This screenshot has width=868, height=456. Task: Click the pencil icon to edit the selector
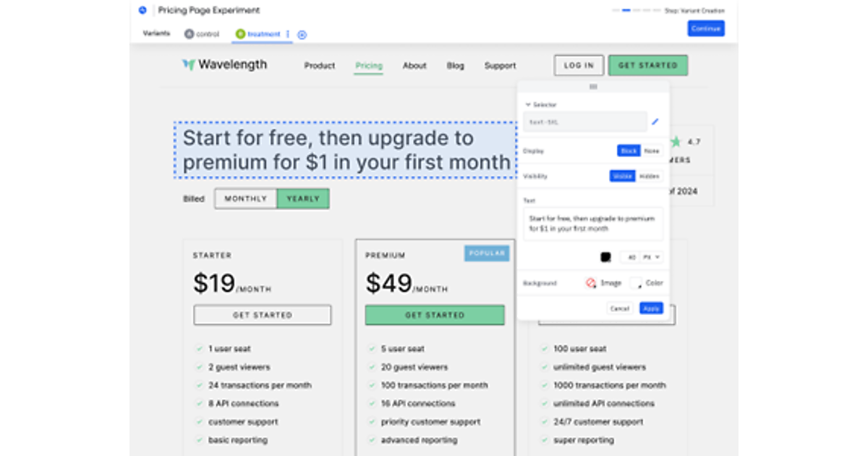[x=655, y=122]
